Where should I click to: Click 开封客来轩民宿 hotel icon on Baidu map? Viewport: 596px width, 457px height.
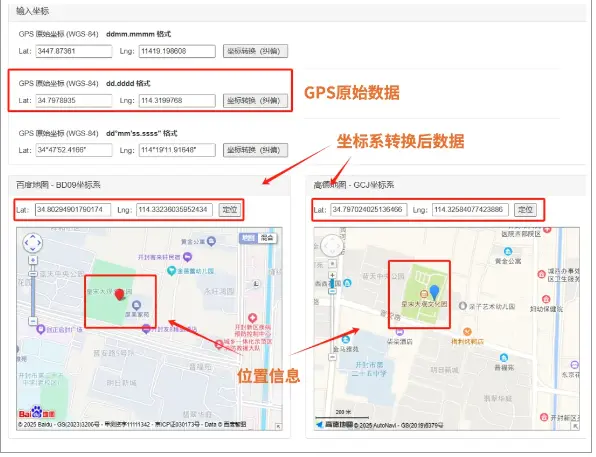(187, 257)
